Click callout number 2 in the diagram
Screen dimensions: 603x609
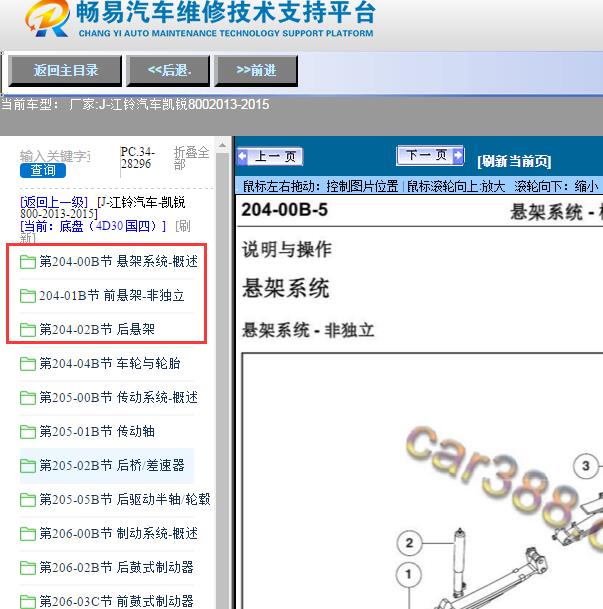(x=409, y=543)
